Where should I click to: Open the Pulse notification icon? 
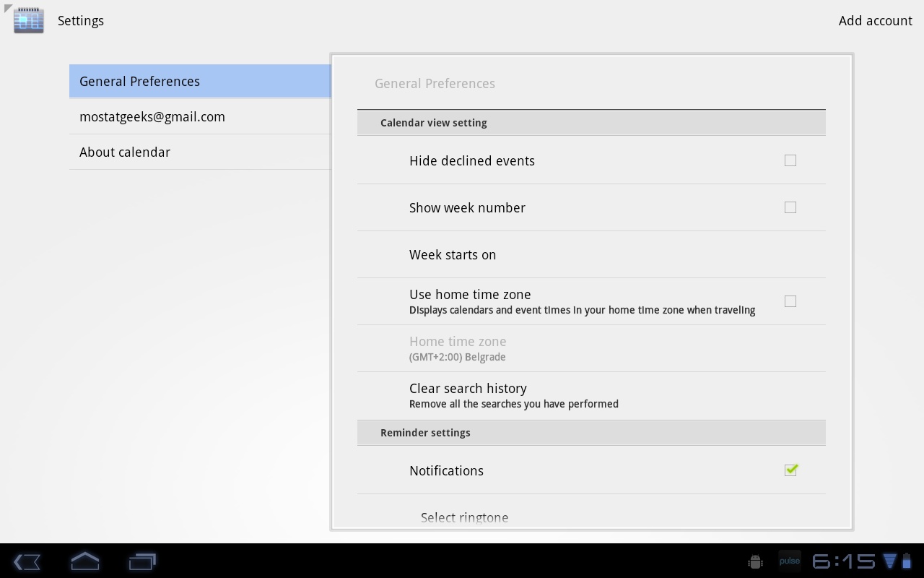[789, 561]
